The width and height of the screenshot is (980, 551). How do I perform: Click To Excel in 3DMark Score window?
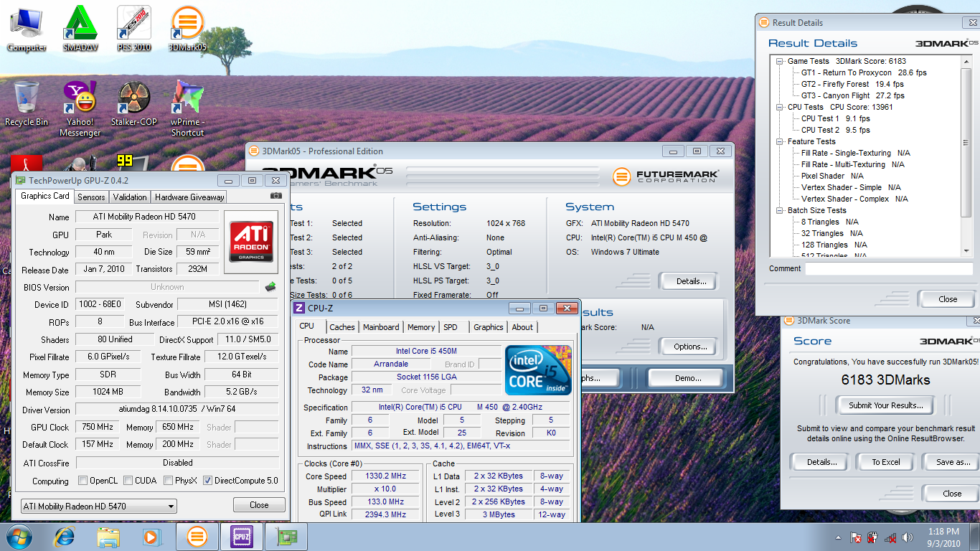coord(885,462)
